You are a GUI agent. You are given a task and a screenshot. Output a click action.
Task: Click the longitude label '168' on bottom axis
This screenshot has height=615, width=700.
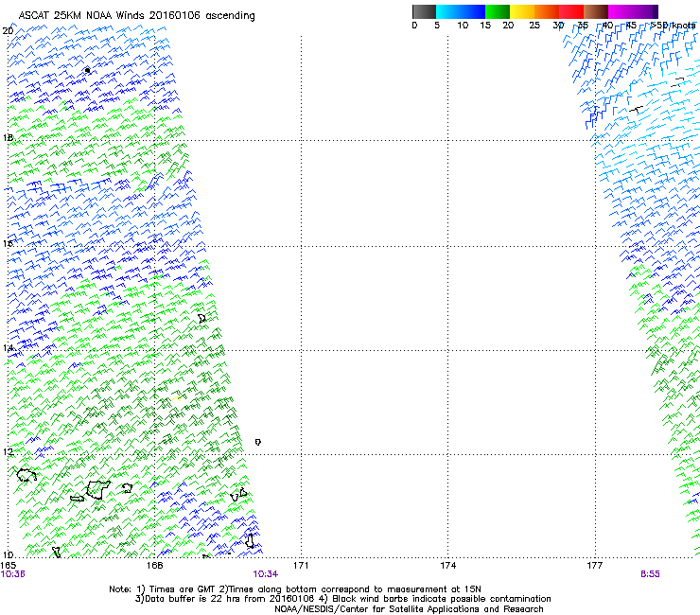point(154,566)
